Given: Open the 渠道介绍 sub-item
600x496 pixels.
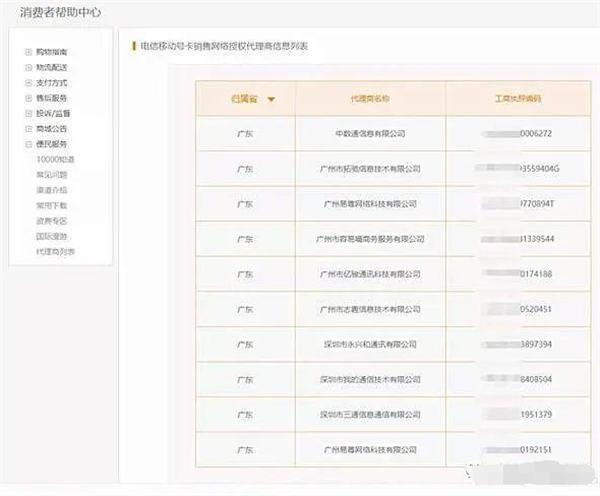Looking at the screenshot, I should (x=52, y=190).
